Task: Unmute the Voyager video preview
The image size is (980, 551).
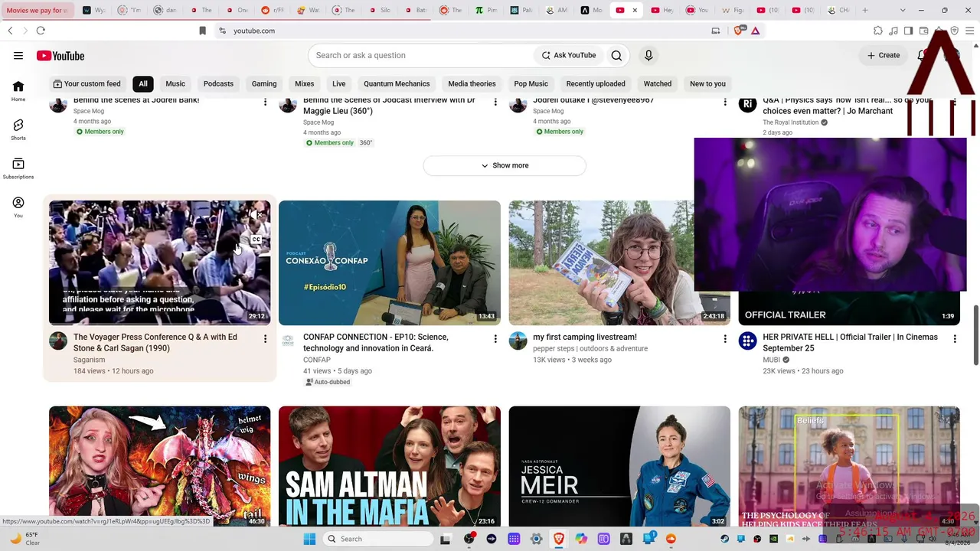Action: (x=256, y=215)
